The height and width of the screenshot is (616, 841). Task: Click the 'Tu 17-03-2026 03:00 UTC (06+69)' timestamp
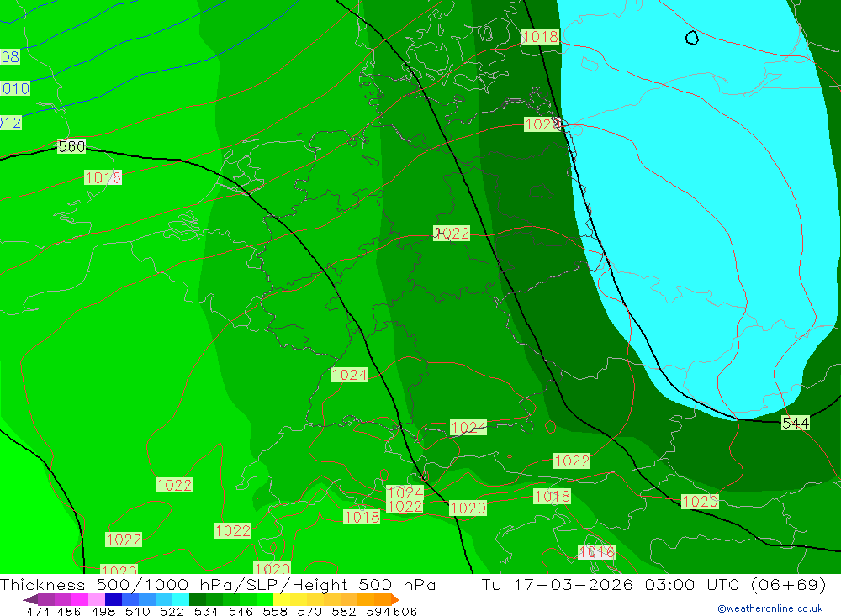653,585
